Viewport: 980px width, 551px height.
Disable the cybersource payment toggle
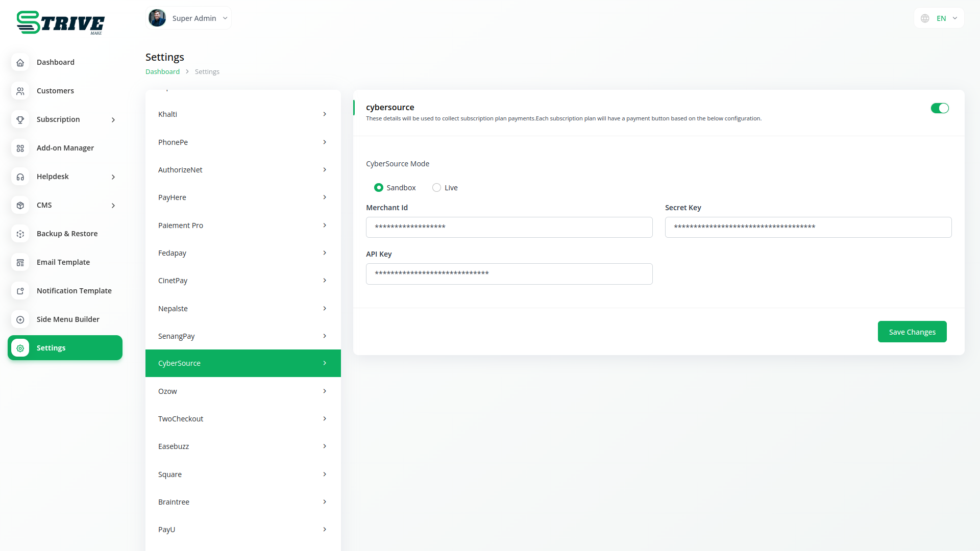(x=939, y=108)
